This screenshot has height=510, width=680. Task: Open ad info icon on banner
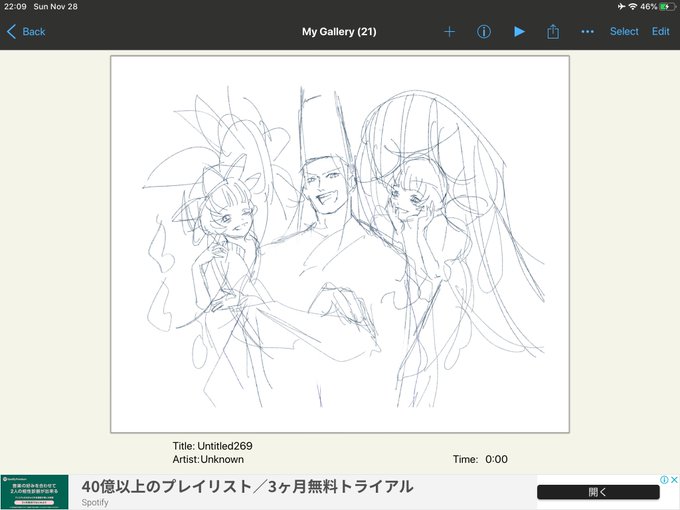click(x=664, y=480)
